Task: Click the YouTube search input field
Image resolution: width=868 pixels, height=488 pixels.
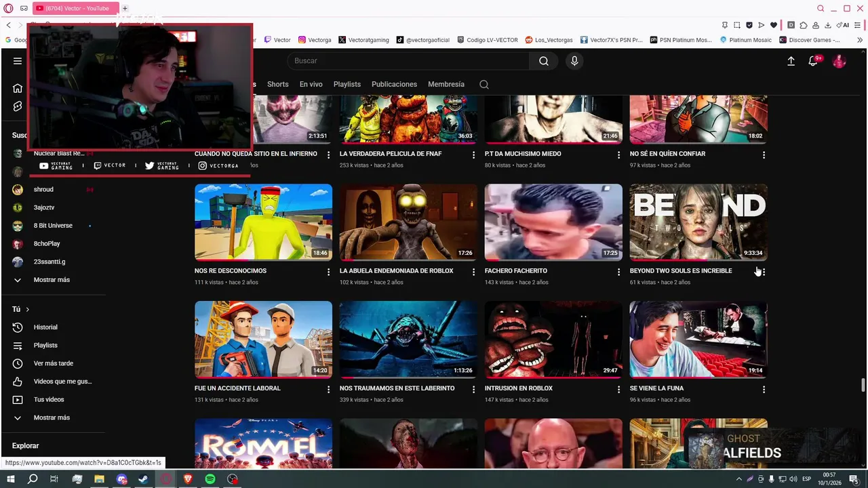Action: click(x=409, y=61)
